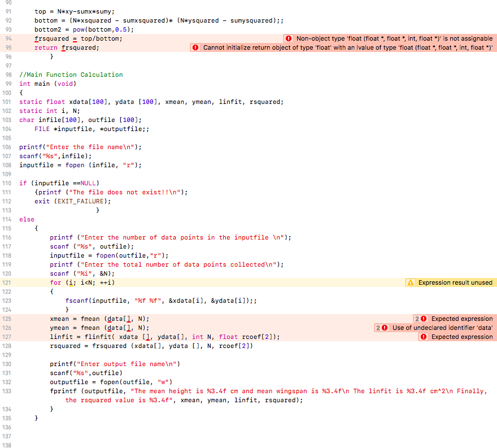The image size is (497, 448).
Task: Expand the line 126 error count badge '2'
Action: click(x=378, y=328)
